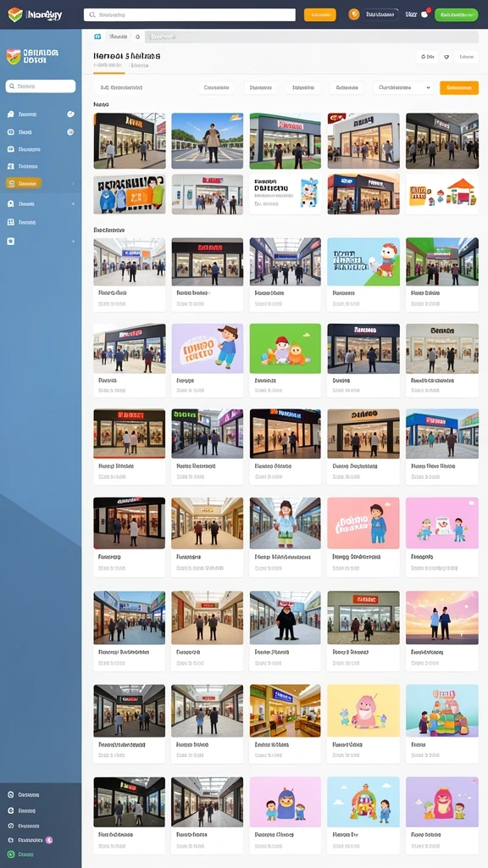Click the pink clock badge in the sidebar footer
Viewport: 488px width, 868px height.
click(48, 840)
